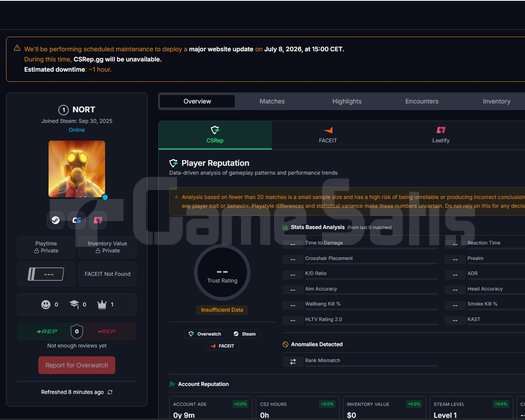Click the Crosshair Placement stat row
This screenshot has height=420, width=525.
coord(360,259)
